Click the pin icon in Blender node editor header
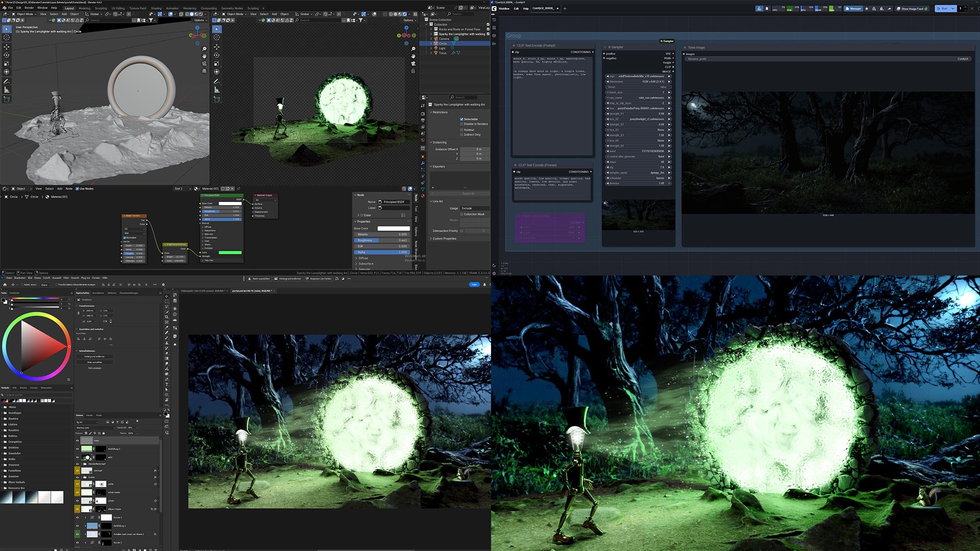980x551 pixels. (x=238, y=189)
